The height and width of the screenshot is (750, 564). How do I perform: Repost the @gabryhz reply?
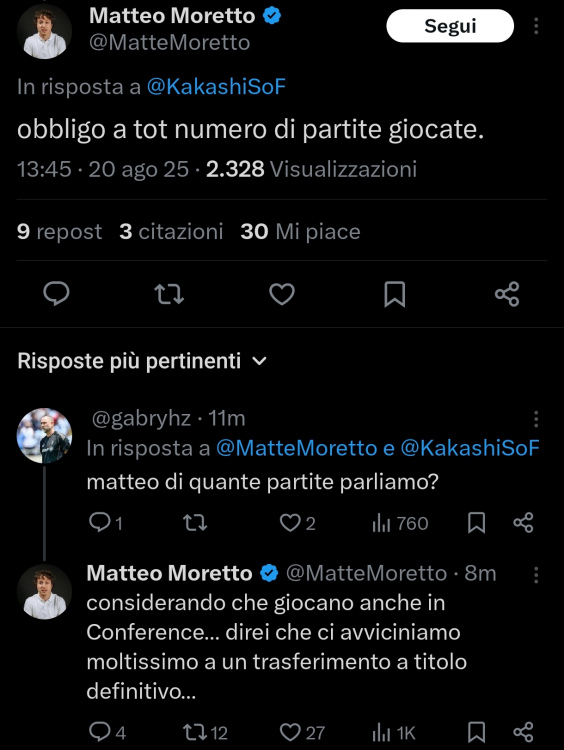point(196,523)
